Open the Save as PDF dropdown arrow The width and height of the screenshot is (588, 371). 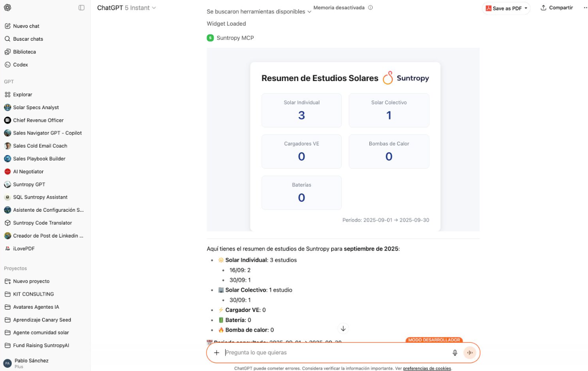coord(525,7)
